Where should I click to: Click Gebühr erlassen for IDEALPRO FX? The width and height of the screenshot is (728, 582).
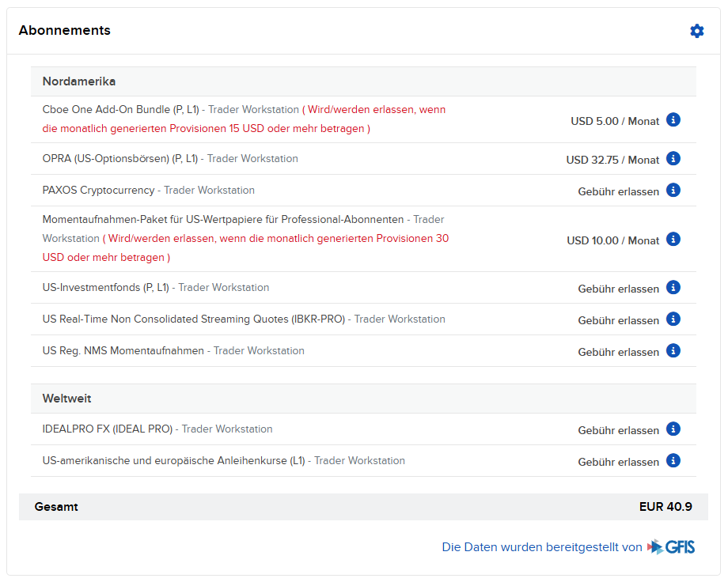[x=619, y=430]
